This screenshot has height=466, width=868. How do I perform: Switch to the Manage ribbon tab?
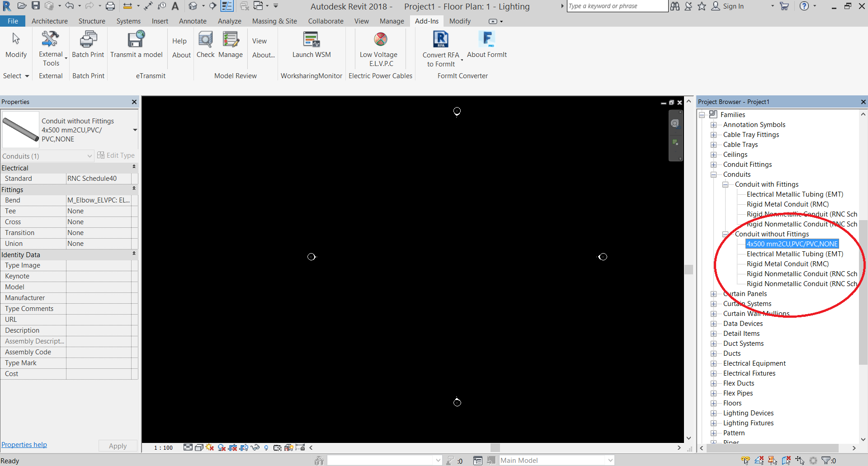click(392, 21)
